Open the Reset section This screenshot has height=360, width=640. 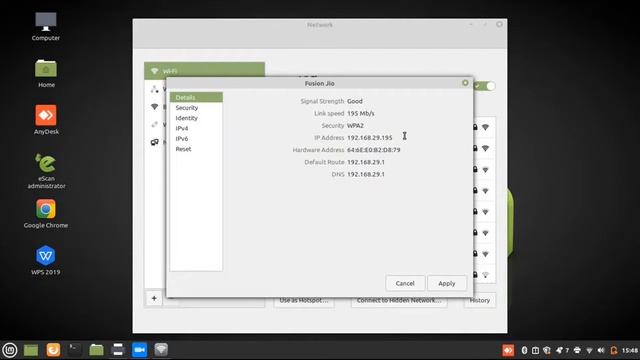tap(196, 149)
